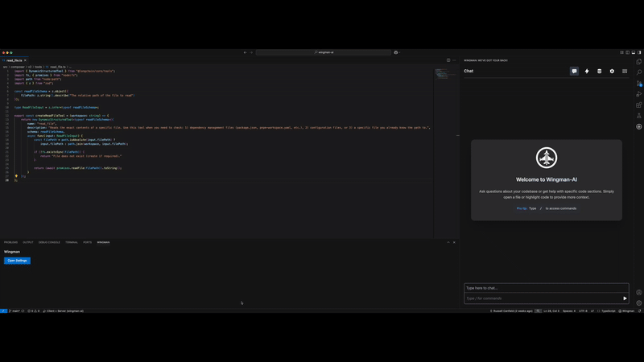Viewport: 644px width, 362px height.
Task: Open Copilot dropdown next to command center
Action: [397, 52]
